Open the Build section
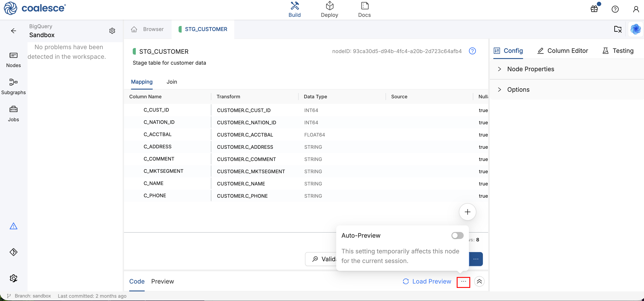Screen dimensions: 644x301 click(x=294, y=9)
